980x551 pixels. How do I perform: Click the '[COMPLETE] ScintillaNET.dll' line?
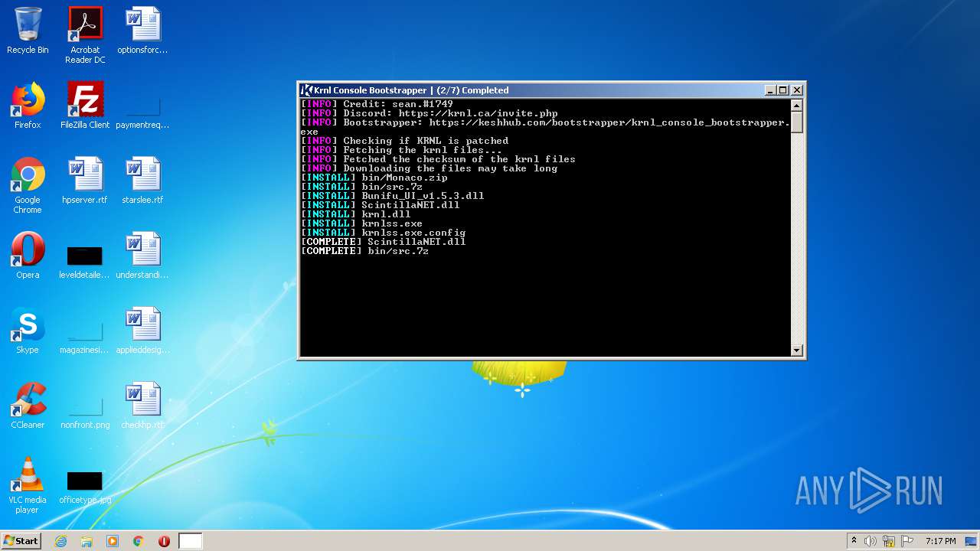[x=384, y=242]
